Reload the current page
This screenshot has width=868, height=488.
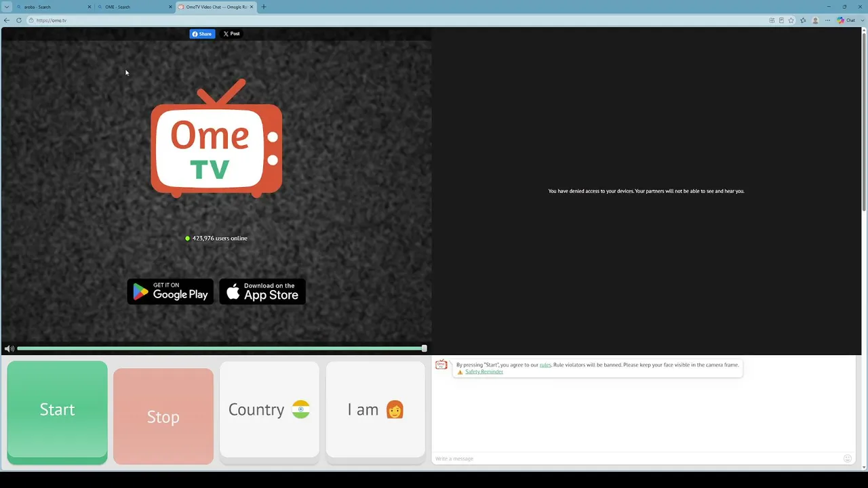coord(19,20)
